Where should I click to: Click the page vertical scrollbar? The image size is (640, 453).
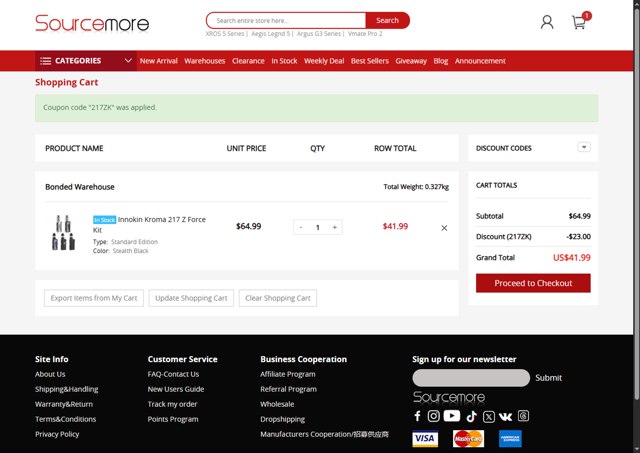click(x=636, y=204)
